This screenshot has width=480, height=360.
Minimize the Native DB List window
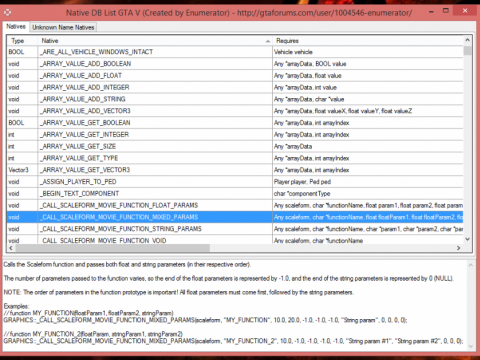coord(431,12)
